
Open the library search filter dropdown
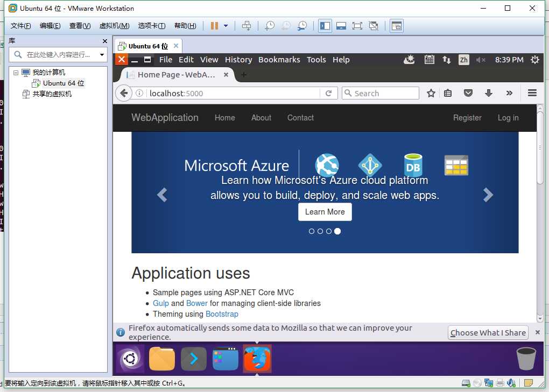tap(102, 54)
